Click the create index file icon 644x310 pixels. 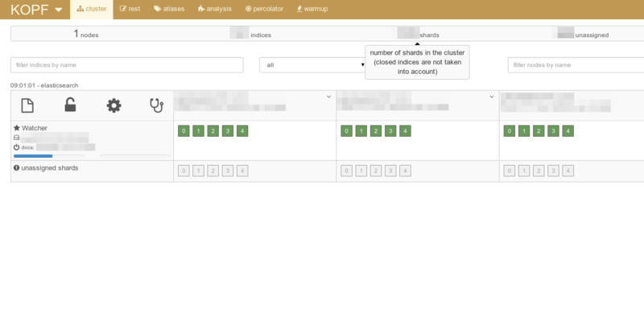coord(27,105)
